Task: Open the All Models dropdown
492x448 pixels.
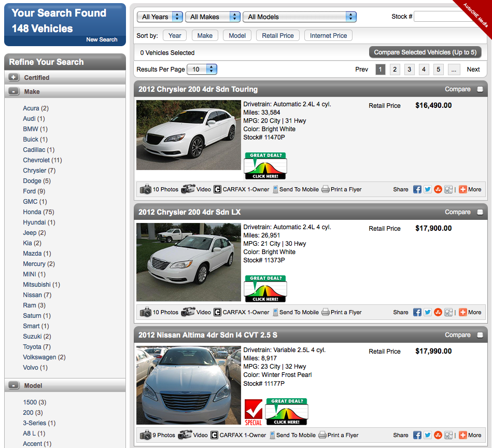Action: click(x=299, y=17)
